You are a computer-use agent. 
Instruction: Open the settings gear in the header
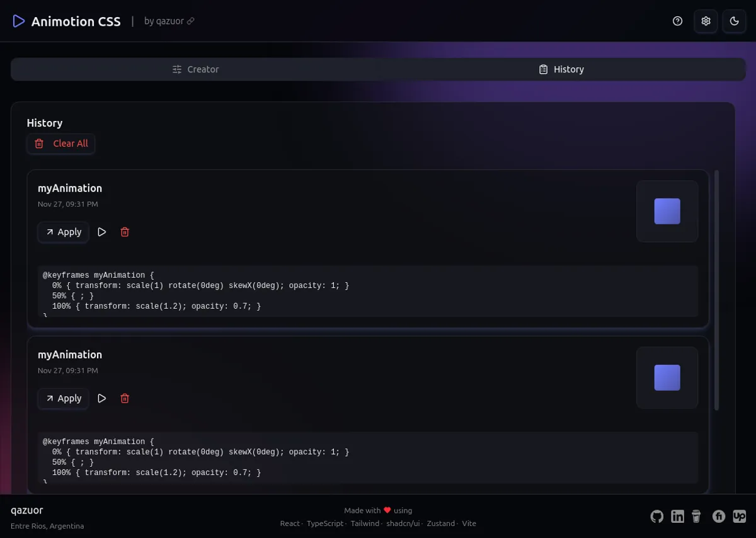coord(706,21)
